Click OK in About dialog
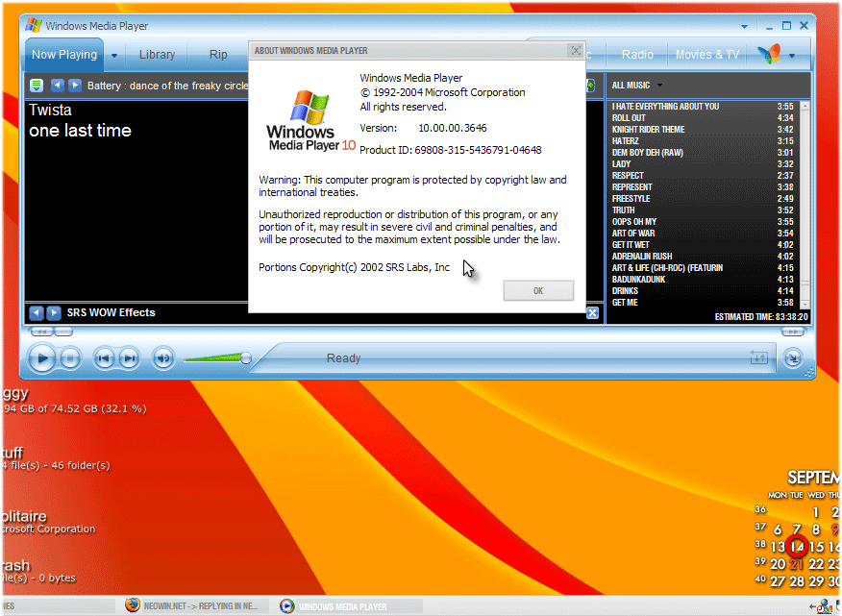The width and height of the screenshot is (842, 616). tap(538, 290)
